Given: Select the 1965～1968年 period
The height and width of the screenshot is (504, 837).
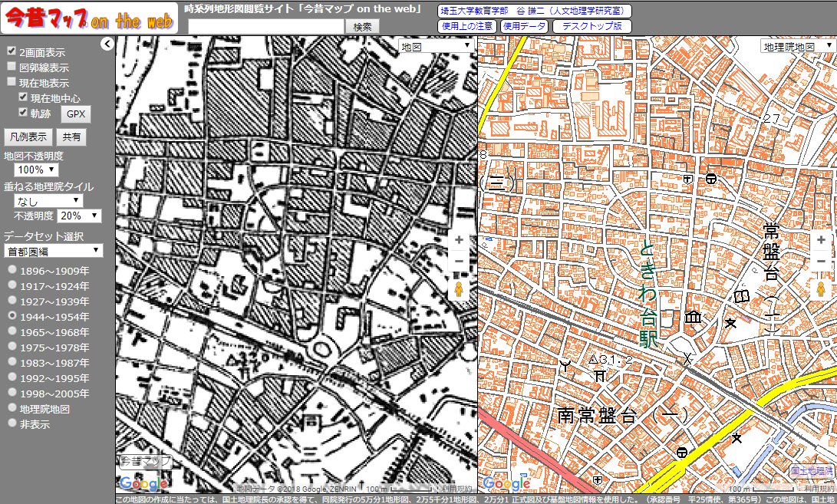Looking at the screenshot, I should (12, 331).
